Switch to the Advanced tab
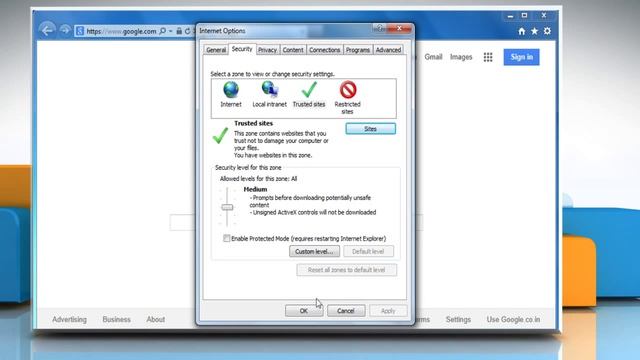The height and width of the screenshot is (360, 640). coord(388,50)
